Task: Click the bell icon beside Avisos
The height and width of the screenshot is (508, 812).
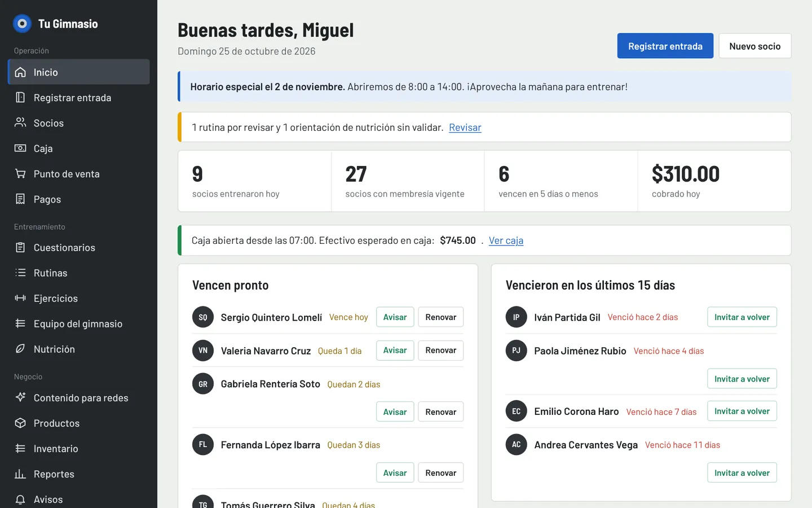Action: (20, 499)
